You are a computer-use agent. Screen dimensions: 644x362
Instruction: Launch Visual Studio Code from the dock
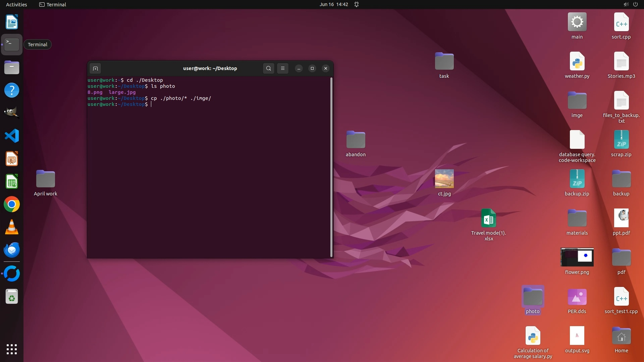pyautogui.click(x=12, y=136)
